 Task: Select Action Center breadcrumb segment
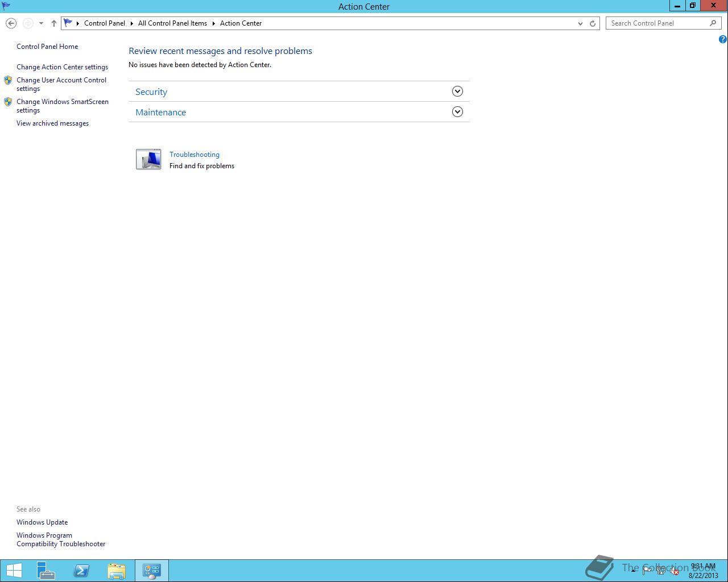click(241, 23)
